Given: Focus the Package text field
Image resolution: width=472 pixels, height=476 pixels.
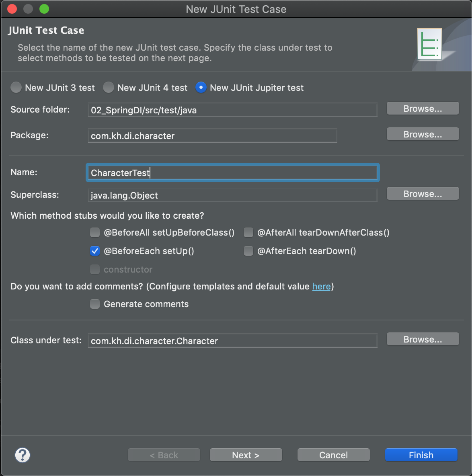Looking at the screenshot, I should click(x=212, y=136).
